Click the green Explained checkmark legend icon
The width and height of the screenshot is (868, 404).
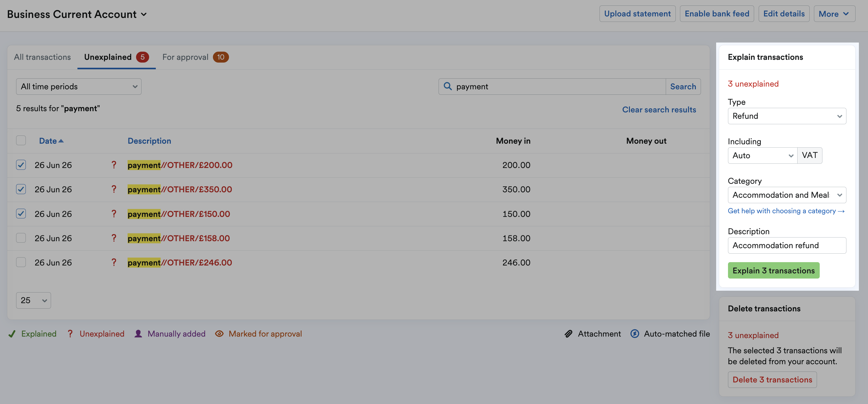12,334
